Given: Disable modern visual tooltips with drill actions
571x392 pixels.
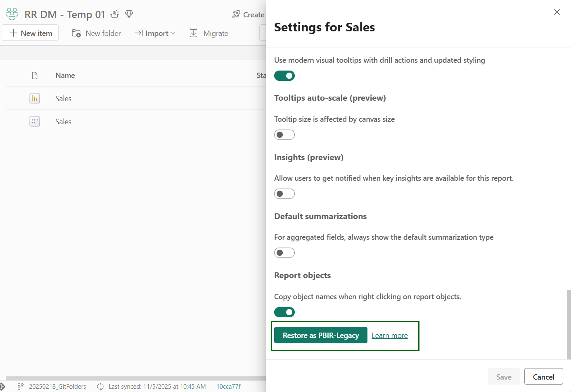Looking at the screenshot, I should tap(284, 76).
